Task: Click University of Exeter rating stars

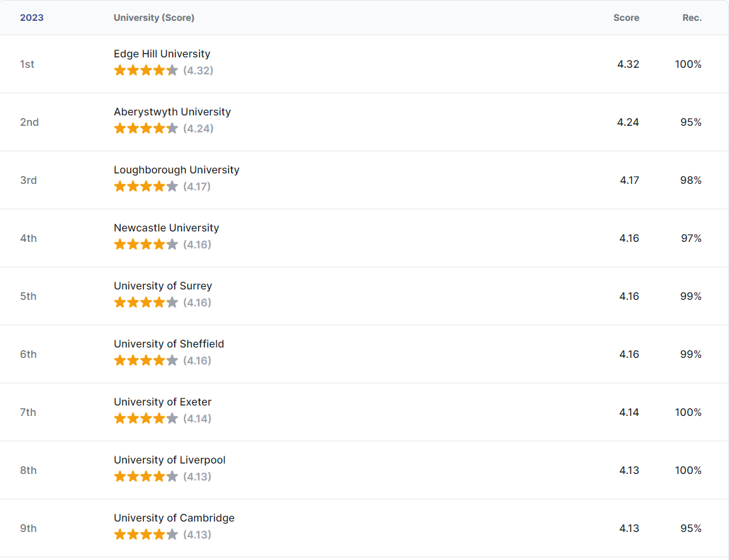Action: click(146, 419)
